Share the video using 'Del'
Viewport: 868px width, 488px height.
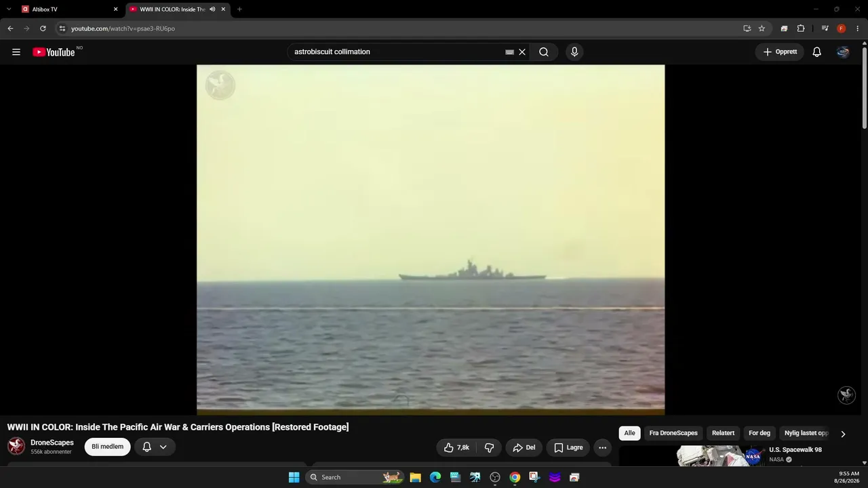point(524,447)
